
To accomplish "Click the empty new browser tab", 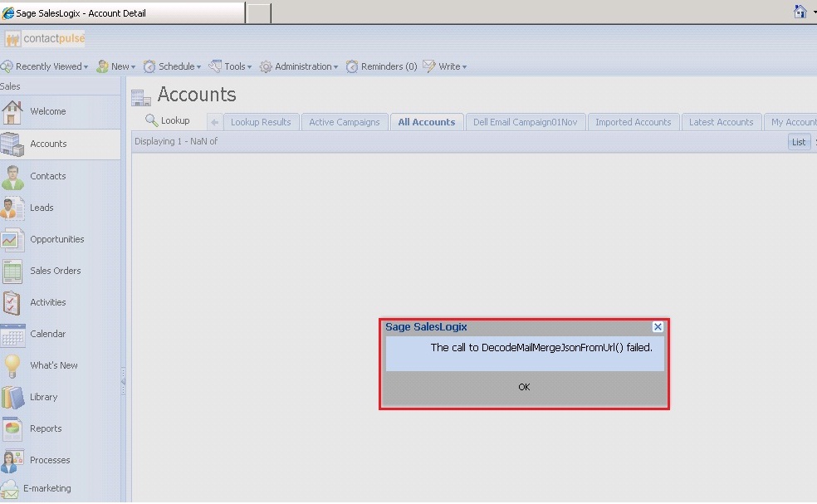I will (258, 13).
